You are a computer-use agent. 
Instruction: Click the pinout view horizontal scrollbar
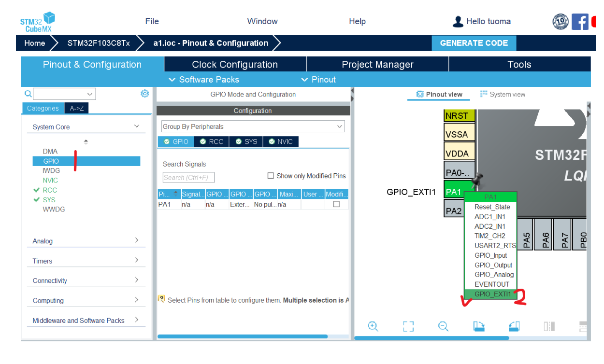tap(431, 338)
